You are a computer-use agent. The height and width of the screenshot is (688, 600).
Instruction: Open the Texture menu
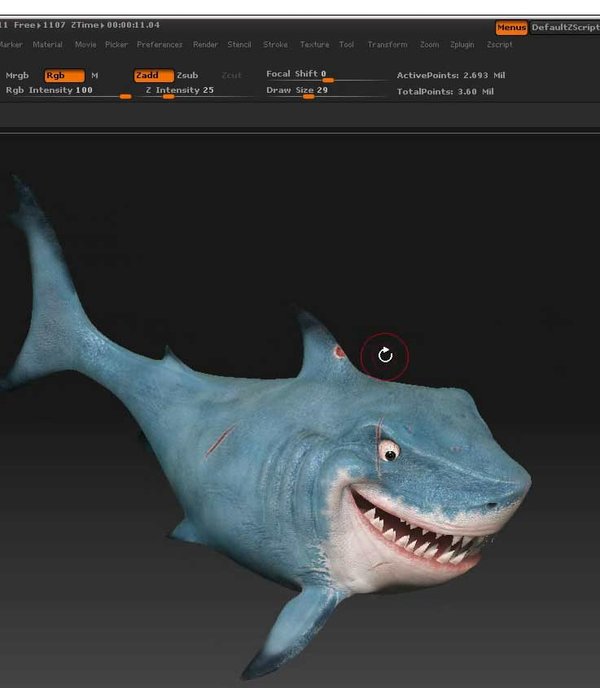[314, 44]
